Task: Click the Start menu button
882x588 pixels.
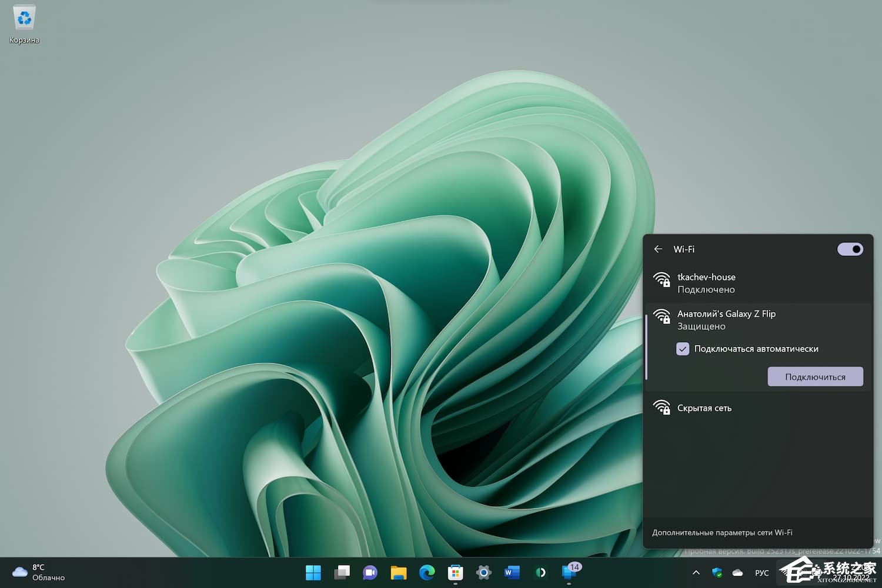Action: point(313,572)
